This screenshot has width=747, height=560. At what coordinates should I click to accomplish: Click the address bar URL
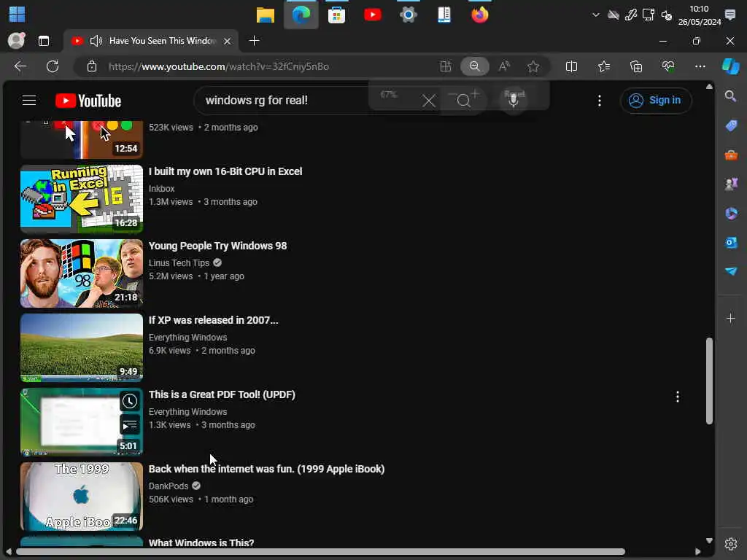click(219, 66)
